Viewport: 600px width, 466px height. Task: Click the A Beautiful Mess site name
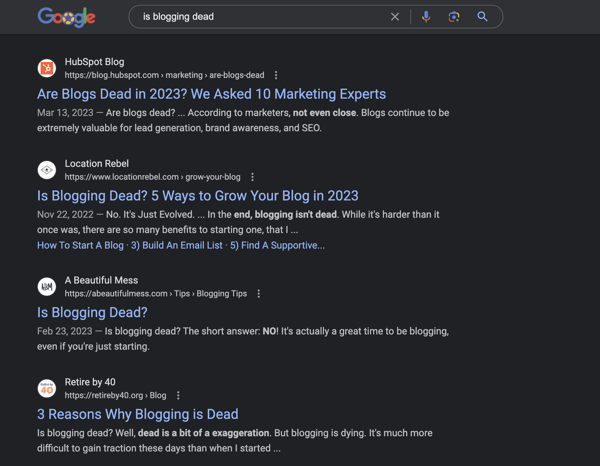(101, 280)
